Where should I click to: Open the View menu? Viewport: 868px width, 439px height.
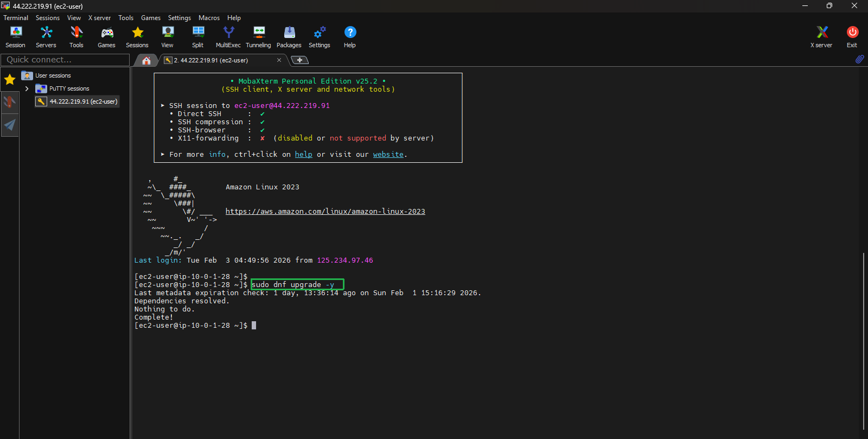(x=74, y=18)
